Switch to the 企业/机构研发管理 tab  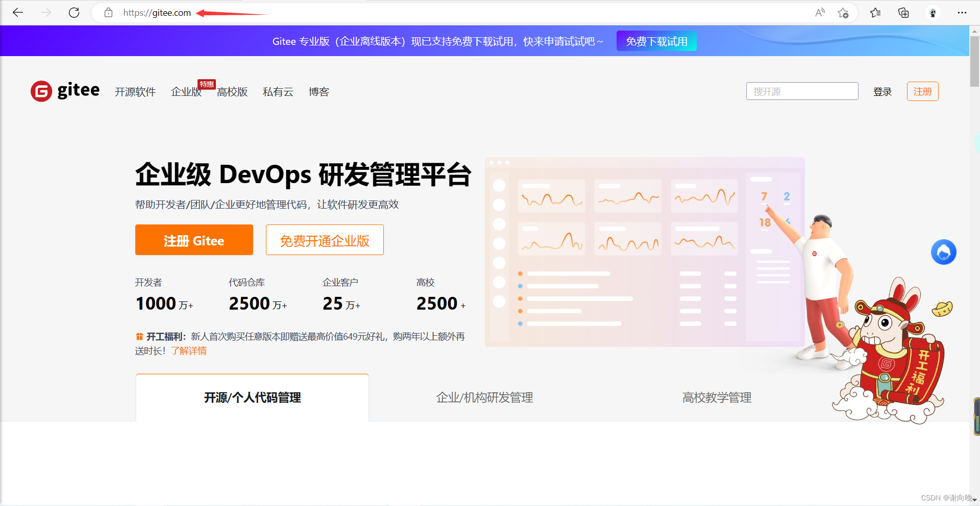pos(484,397)
